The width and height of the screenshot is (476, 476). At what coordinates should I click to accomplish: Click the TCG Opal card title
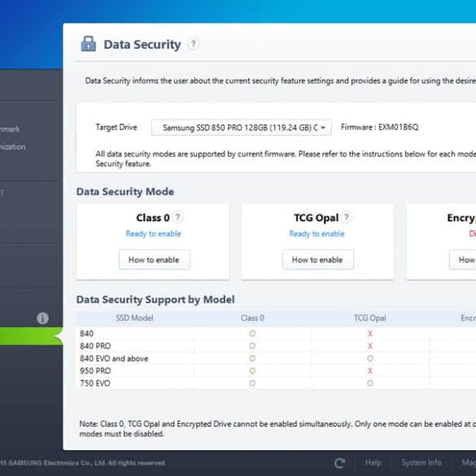pos(317,218)
